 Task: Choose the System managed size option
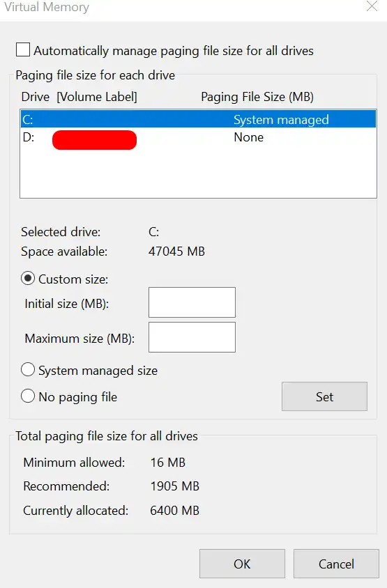pyautogui.click(x=28, y=370)
